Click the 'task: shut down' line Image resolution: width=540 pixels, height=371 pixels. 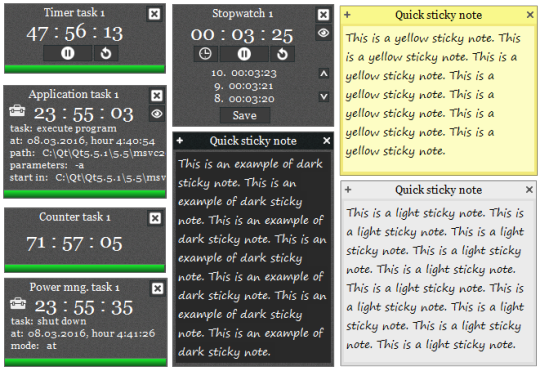coord(49,321)
